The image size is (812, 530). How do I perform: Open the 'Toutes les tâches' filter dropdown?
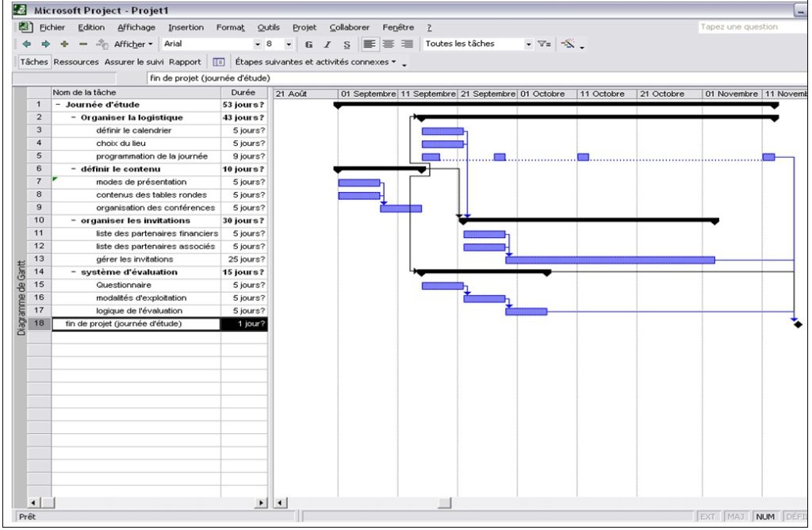(x=530, y=44)
